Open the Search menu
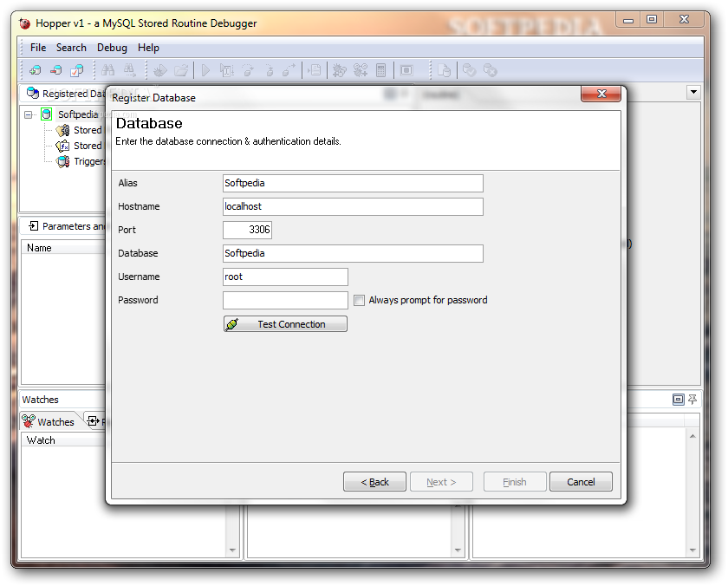Image resolution: width=728 pixels, height=586 pixels. coord(71,48)
